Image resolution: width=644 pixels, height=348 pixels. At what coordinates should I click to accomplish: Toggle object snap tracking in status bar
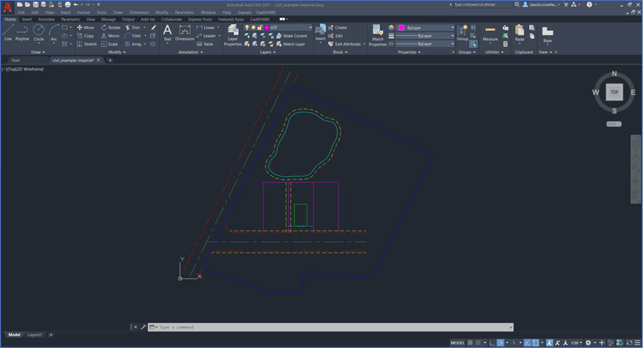click(x=527, y=342)
